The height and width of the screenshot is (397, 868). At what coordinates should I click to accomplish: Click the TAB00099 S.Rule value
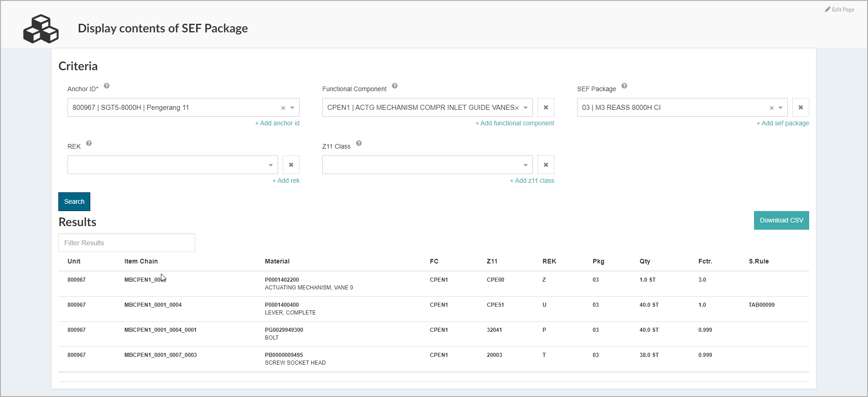pos(761,305)
